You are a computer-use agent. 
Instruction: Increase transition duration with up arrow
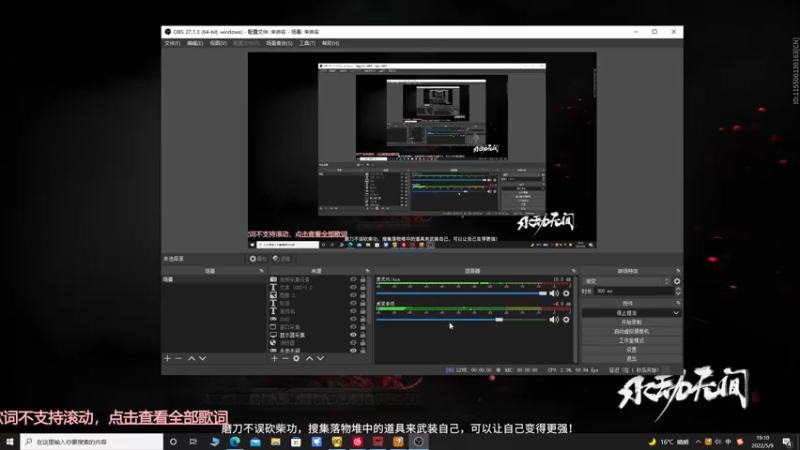point(678,289)
